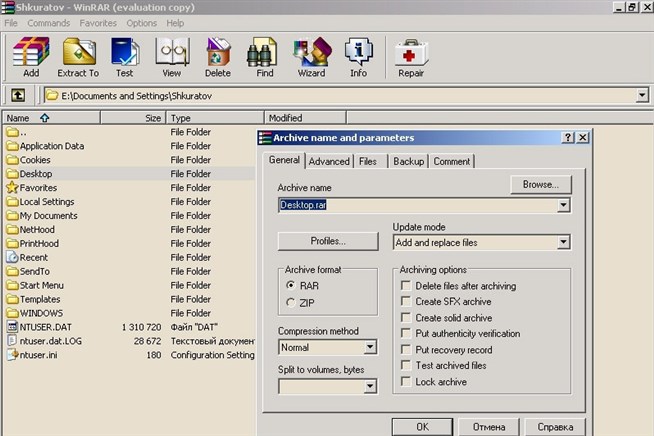Expand the Update mode dropdown
The width and height of the screenshot is (654, 436).
[x=563, y=242]
